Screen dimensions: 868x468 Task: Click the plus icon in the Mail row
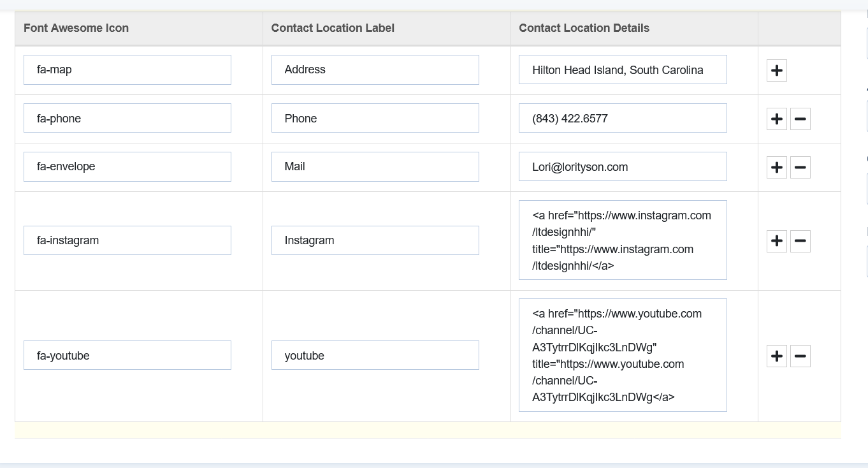click(x=776, y=167)
